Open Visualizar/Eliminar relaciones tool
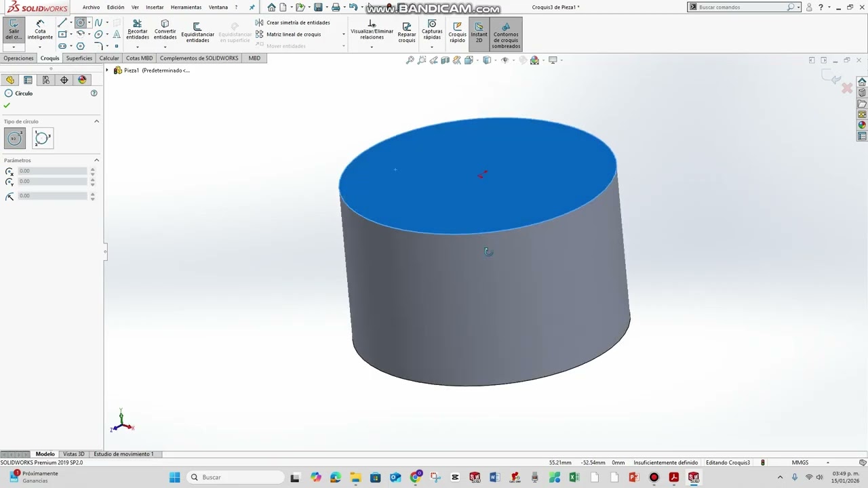The image size is (868, 488). coord(372,29)
